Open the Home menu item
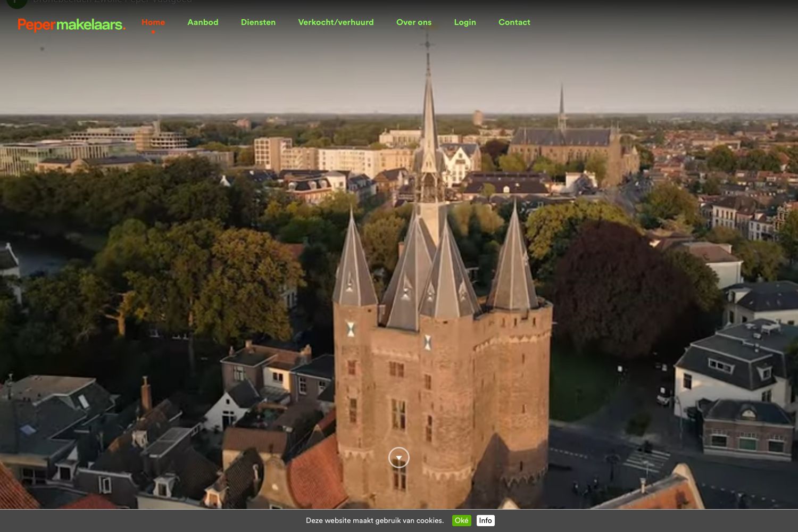This screenshot has height=532, width=798. 153,22
